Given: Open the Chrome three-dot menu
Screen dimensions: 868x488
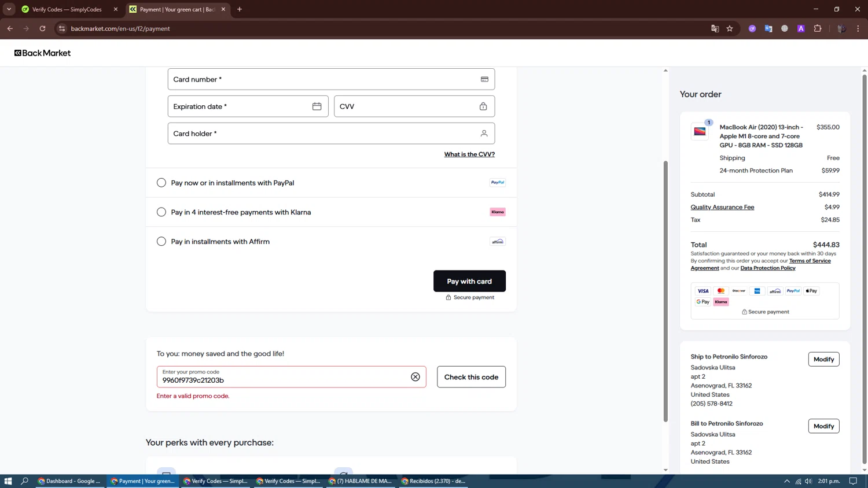Looking at the screenshot, I should click(858, 28).
